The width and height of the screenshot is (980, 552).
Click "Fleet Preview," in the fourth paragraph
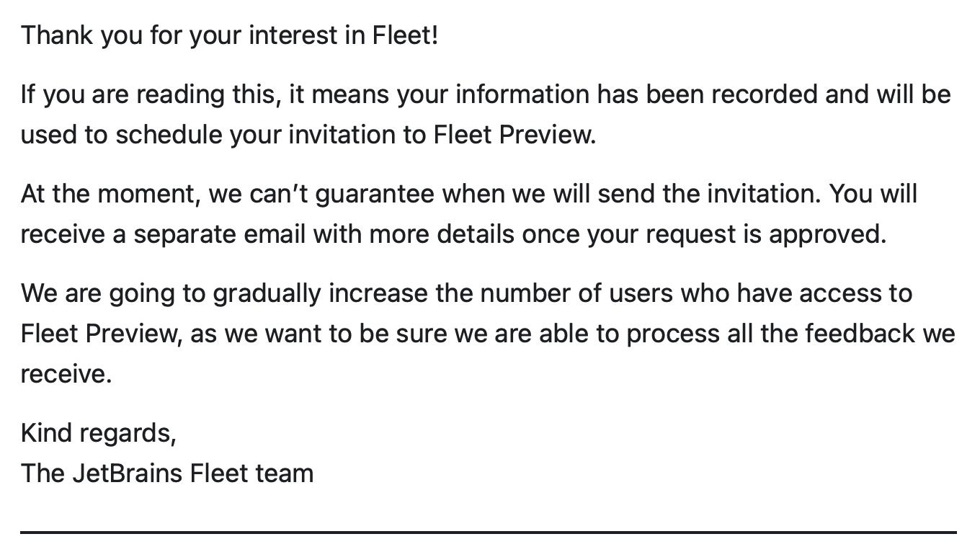[102, 334]
